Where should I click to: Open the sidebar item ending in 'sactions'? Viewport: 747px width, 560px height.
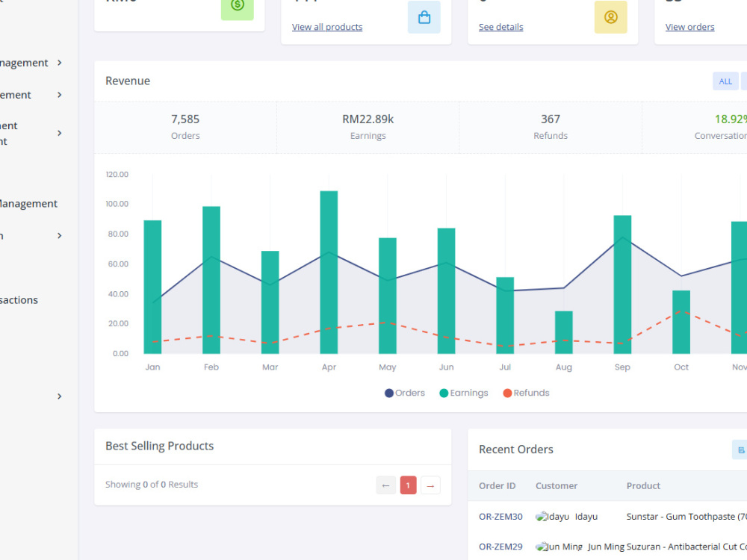click(x=19, y=300)
